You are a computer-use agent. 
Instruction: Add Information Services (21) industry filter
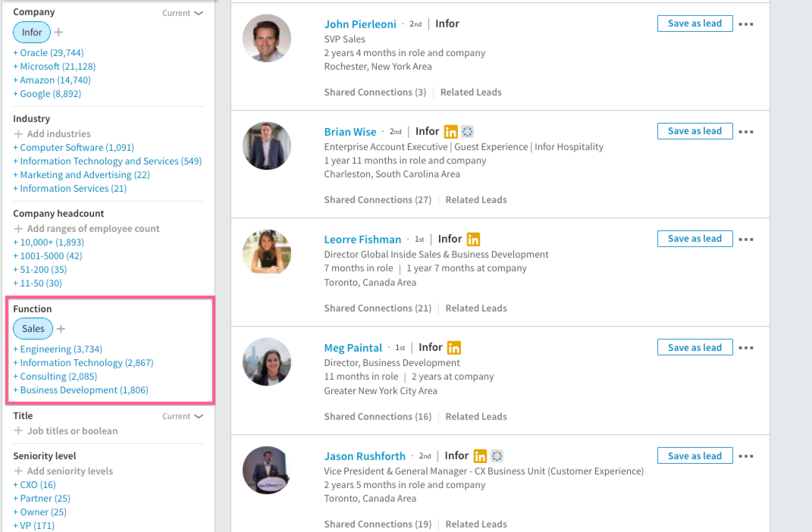(70, 189)
